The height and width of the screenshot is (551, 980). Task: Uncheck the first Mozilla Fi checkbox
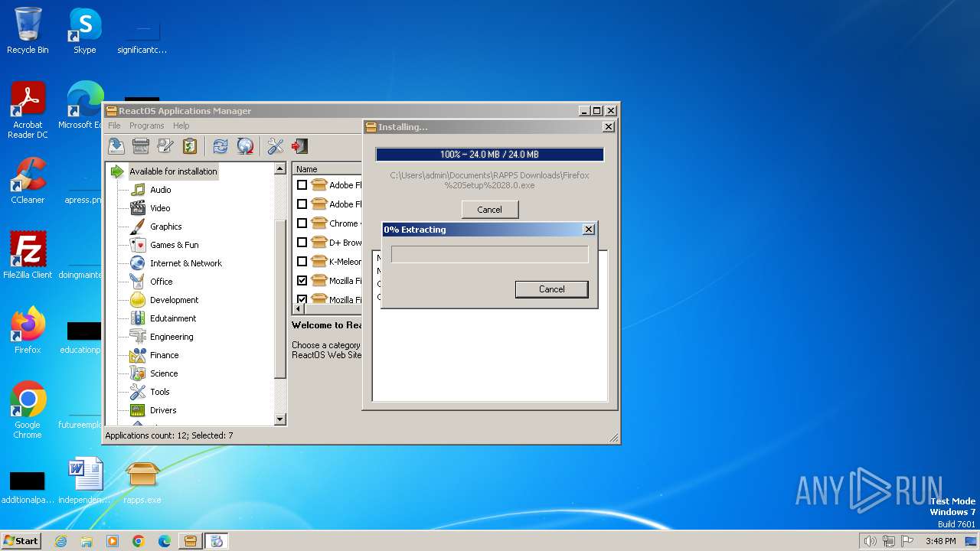point(302,281)
